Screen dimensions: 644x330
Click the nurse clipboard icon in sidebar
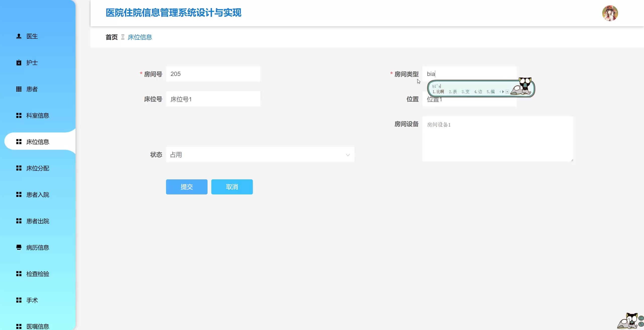point(19,63)
